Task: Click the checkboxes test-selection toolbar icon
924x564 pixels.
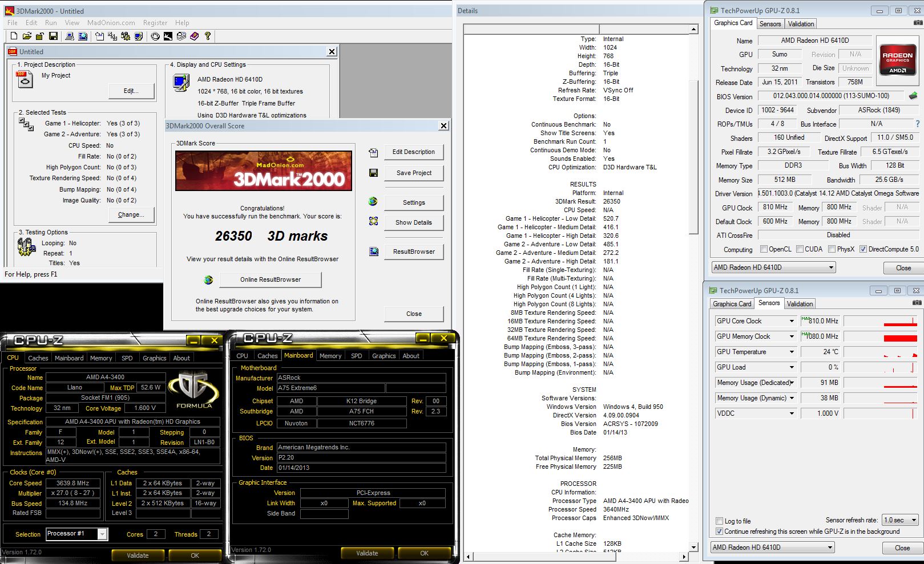Action: (x=112, y=36)
